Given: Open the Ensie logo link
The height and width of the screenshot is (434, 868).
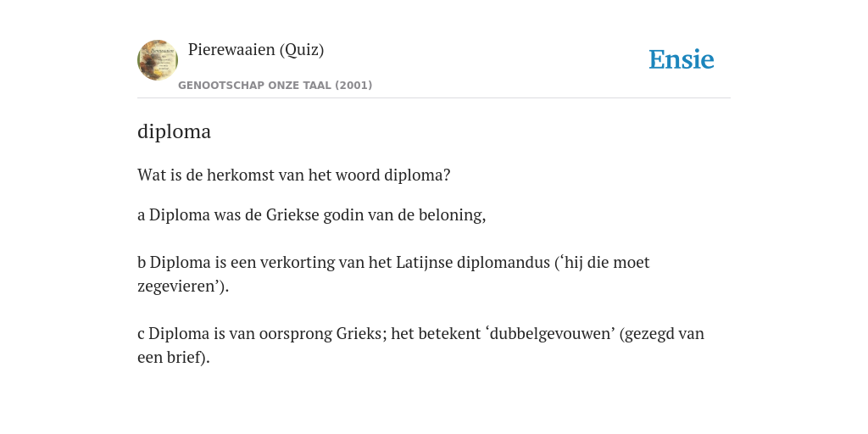Looking at the screenshot, I should pyautogui.click(x=682, y=60).
